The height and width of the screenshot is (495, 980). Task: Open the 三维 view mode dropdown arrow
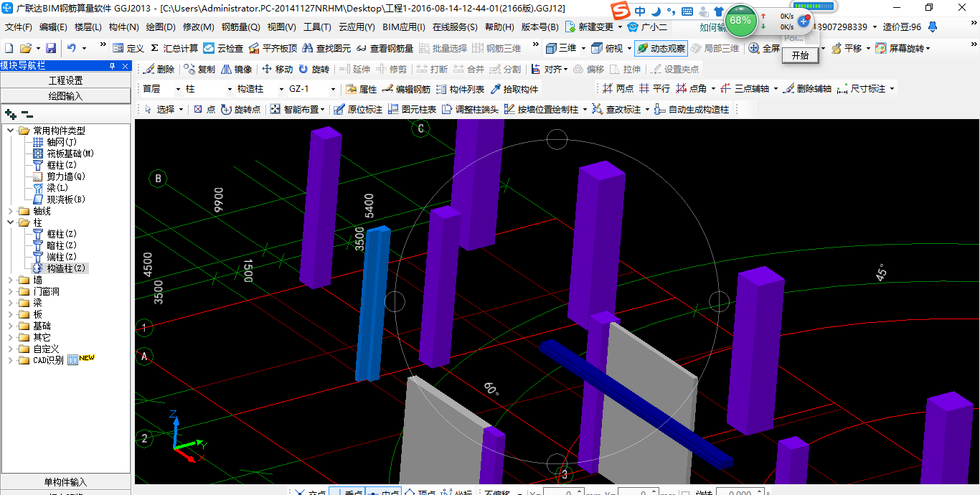[x=583, y=48]
